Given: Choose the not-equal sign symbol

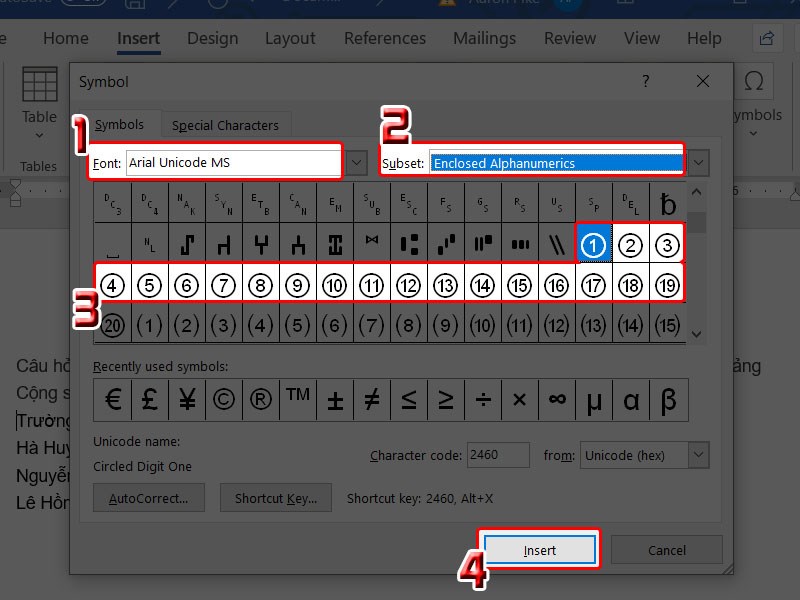Looking at the screenshot, I should point(372,400).
